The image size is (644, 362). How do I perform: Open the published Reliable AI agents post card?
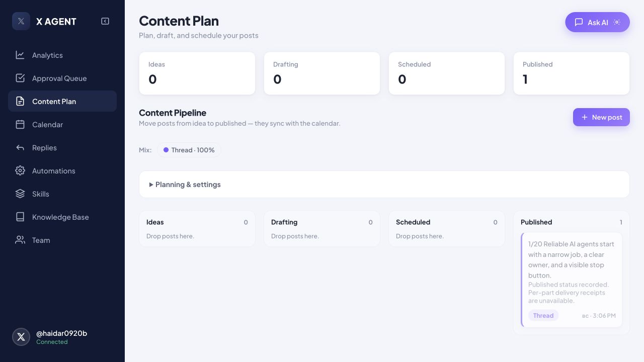(x=572, y=280)
